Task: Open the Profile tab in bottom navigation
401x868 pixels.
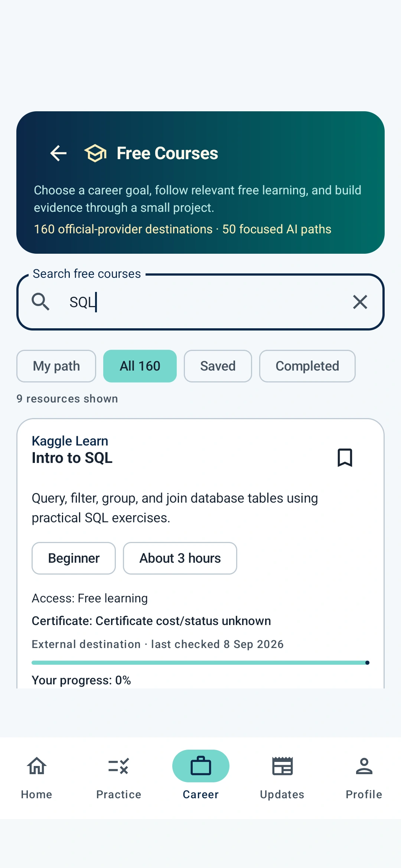Action: (x=364, y=777)
